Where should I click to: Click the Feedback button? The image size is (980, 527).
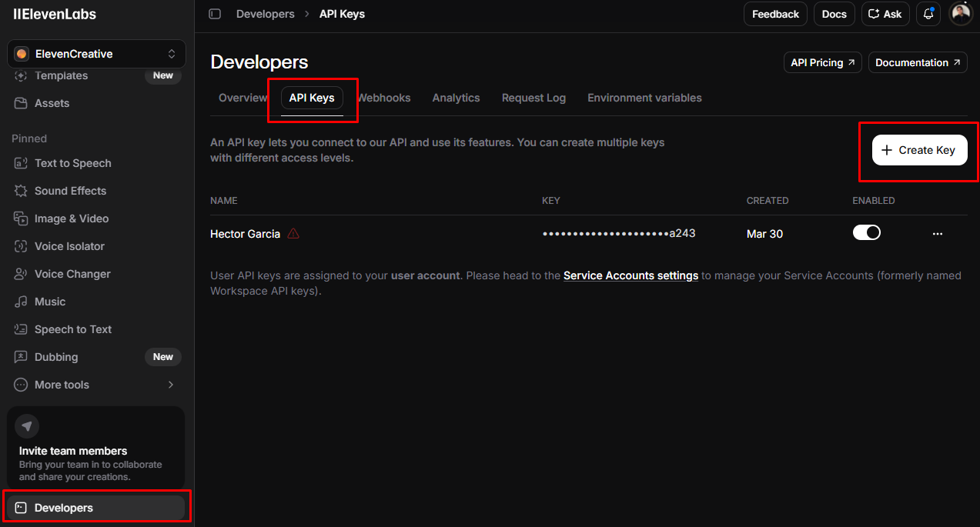click(x=775, y=14)
